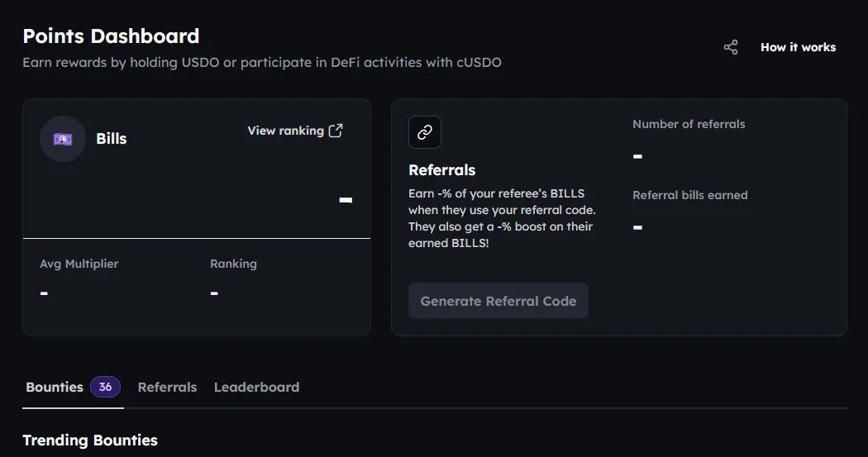Click the share icon near How it works
868x457 pixels.
tap(731, 47)
